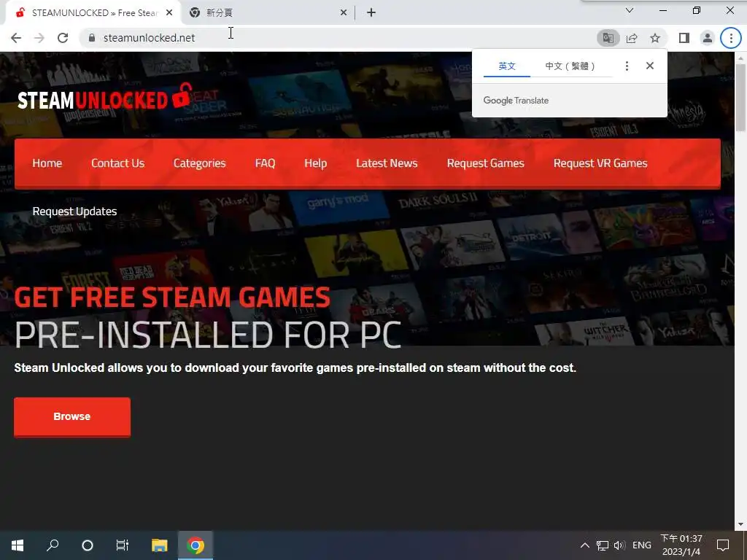Open the Chrome profile avatar
The width and height of the screenshot is (747, 560).
[708, 38]
